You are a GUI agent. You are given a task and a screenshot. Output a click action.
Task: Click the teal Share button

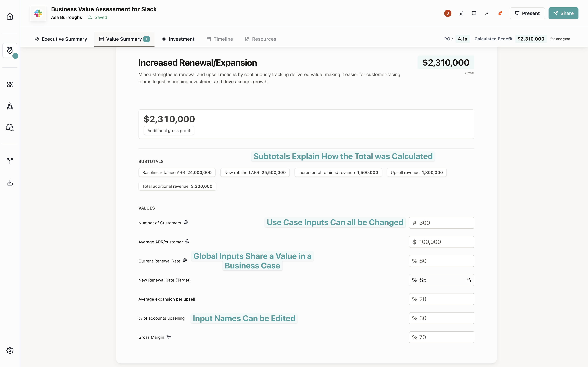coord(563,13)
